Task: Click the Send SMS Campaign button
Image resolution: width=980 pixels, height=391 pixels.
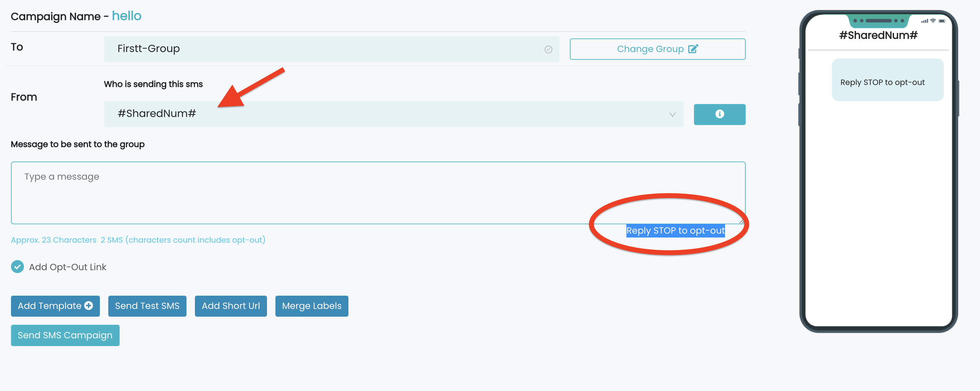Action: [65, 335]
